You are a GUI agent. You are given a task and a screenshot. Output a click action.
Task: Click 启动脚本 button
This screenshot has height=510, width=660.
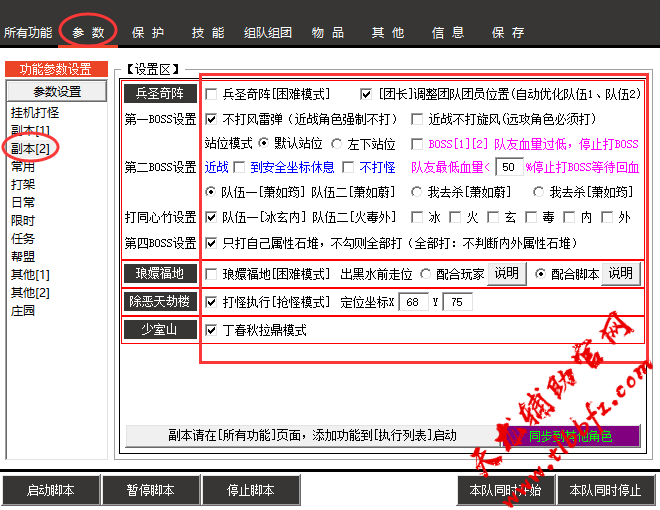pos(51,490)
